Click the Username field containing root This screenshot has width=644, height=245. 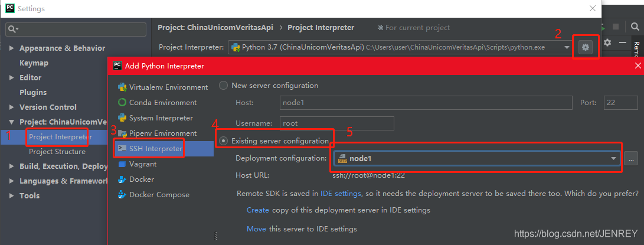(336, 123)
